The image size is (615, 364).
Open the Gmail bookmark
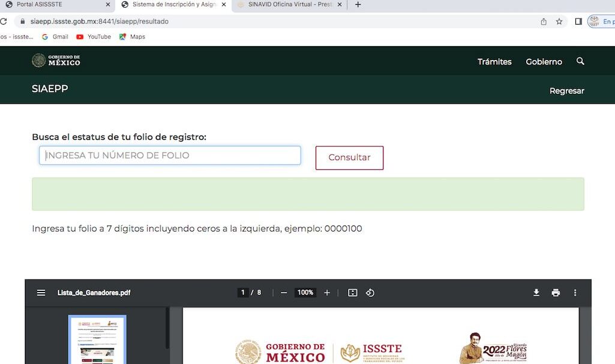pos(55,37)
